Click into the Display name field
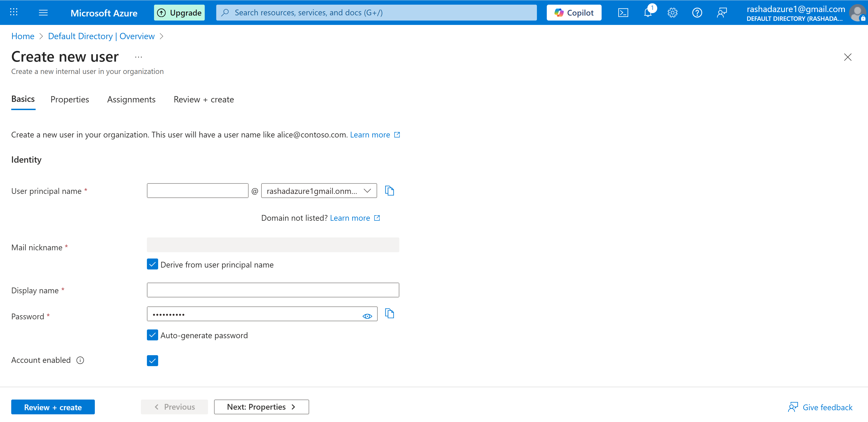Image resolution: width=868 pixels, height=422 pixels. tap(273, 290)
